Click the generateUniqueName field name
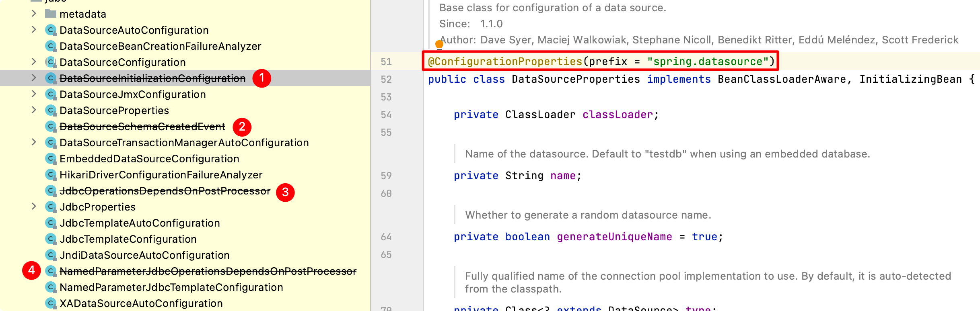This screenshot has width=980, height=311. (614, 237)
